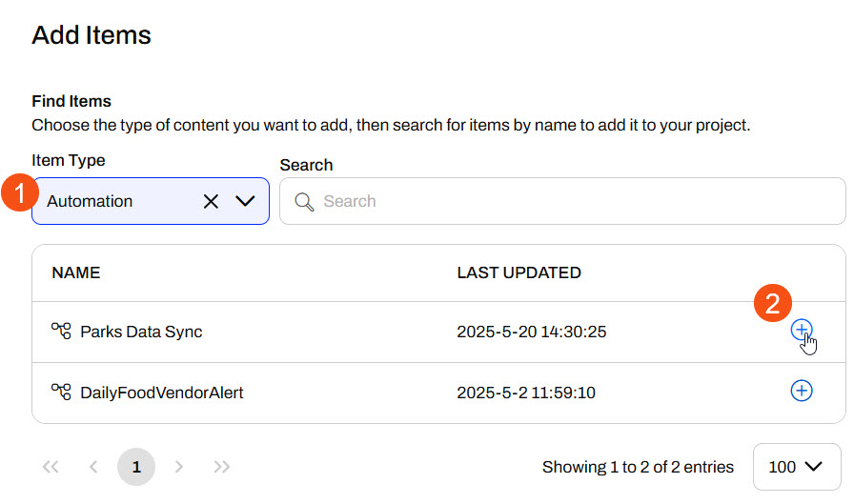Go to first page of results

click(51, 467)
